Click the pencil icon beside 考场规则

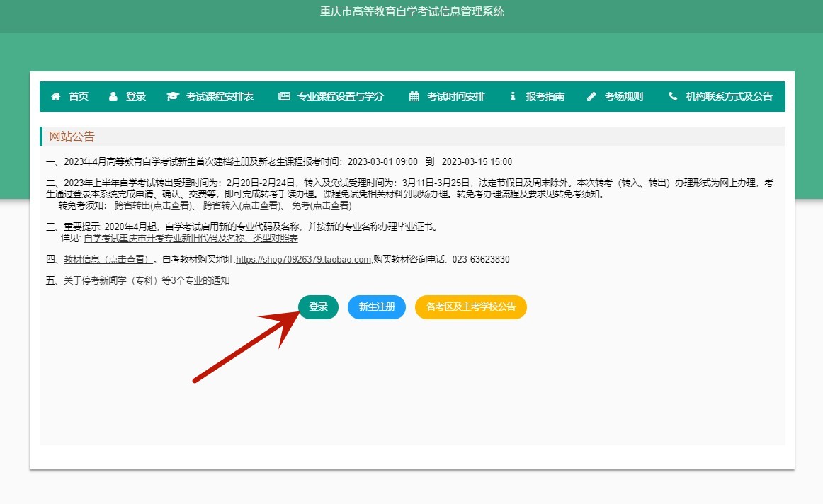pos(592,97)
